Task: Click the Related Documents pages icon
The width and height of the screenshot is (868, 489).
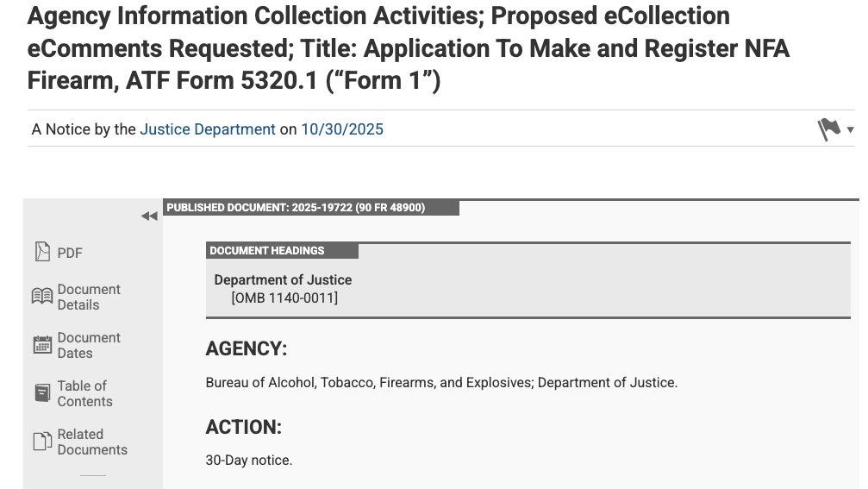Action: (x=42, y=442)
